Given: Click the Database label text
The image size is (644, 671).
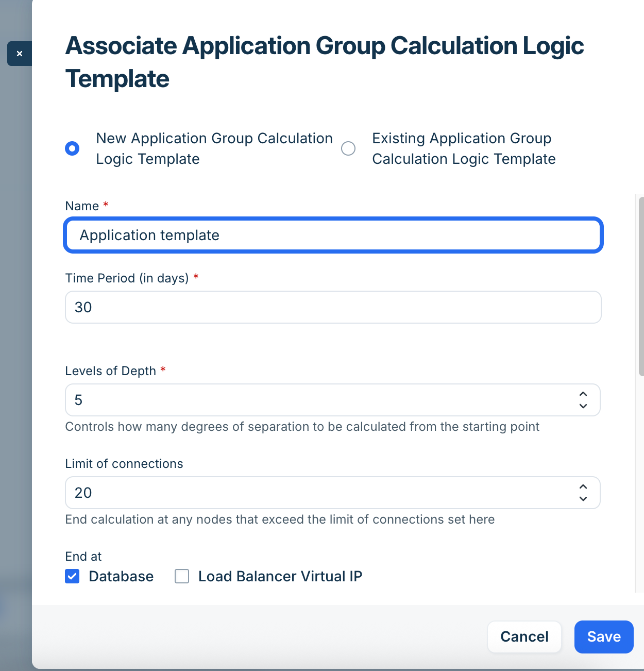Looking at the screenshot, I should 121,576.
